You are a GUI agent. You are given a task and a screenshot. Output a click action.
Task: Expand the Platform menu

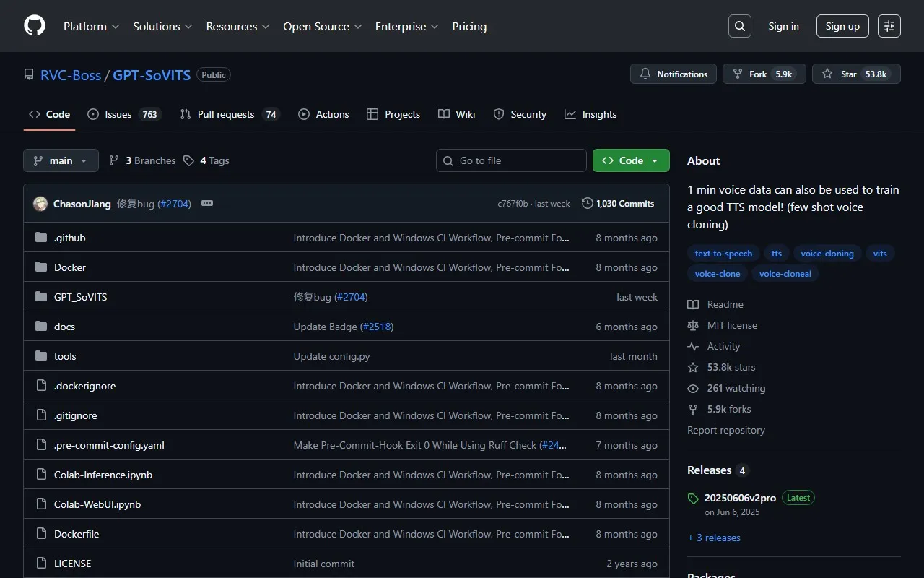[92, 26]
